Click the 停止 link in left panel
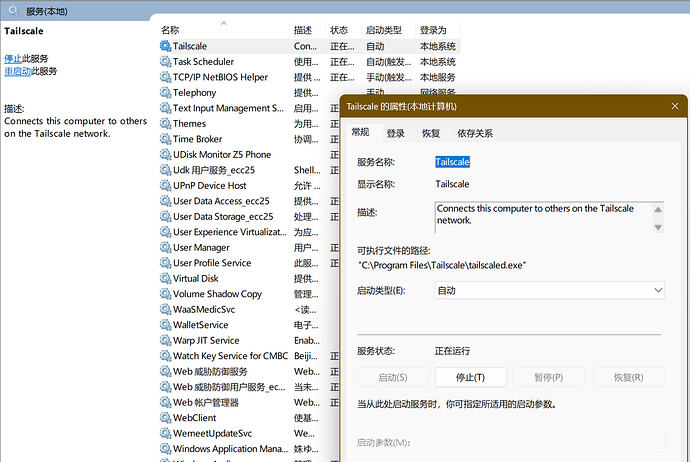The width and height of the screenshot is (690, 462). coord(13,59)
